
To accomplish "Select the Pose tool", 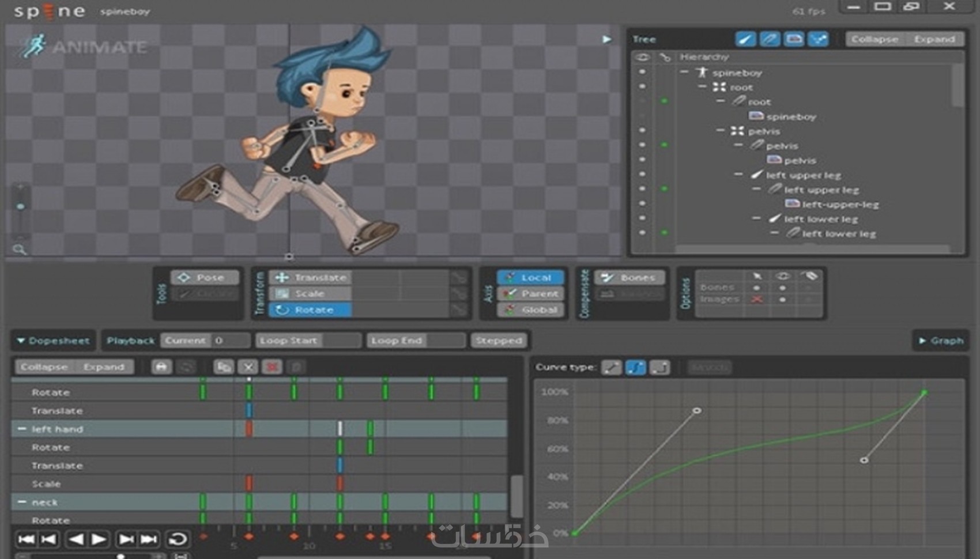I will point(205,277).
